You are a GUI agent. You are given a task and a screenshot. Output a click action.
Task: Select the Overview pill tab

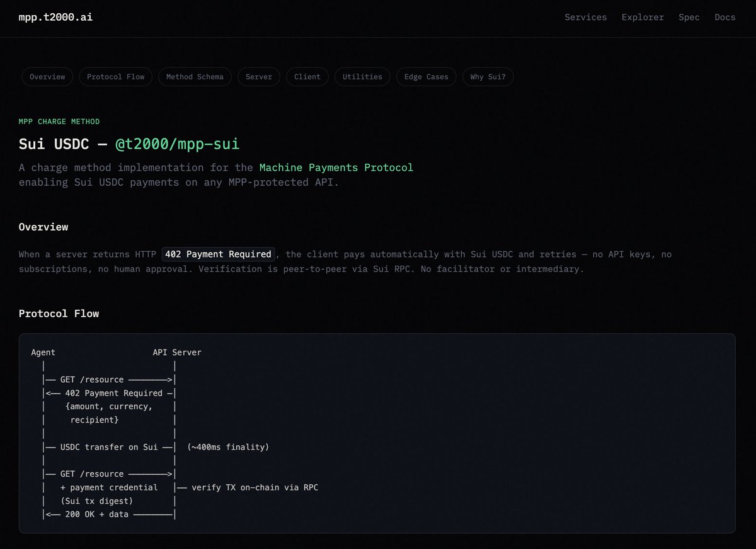point(47,77)
